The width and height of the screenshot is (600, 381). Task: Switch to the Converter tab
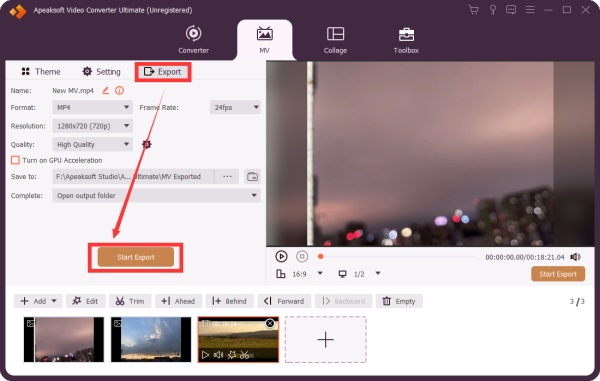(194, 39)
